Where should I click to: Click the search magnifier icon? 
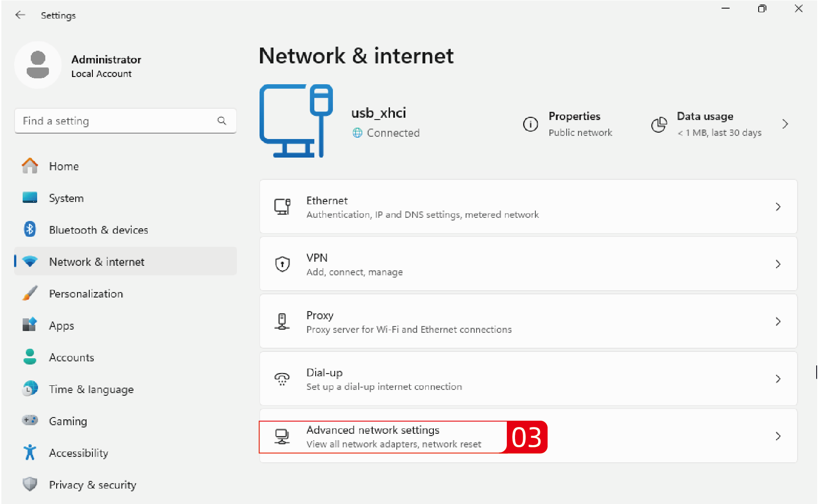coord(221,120)
